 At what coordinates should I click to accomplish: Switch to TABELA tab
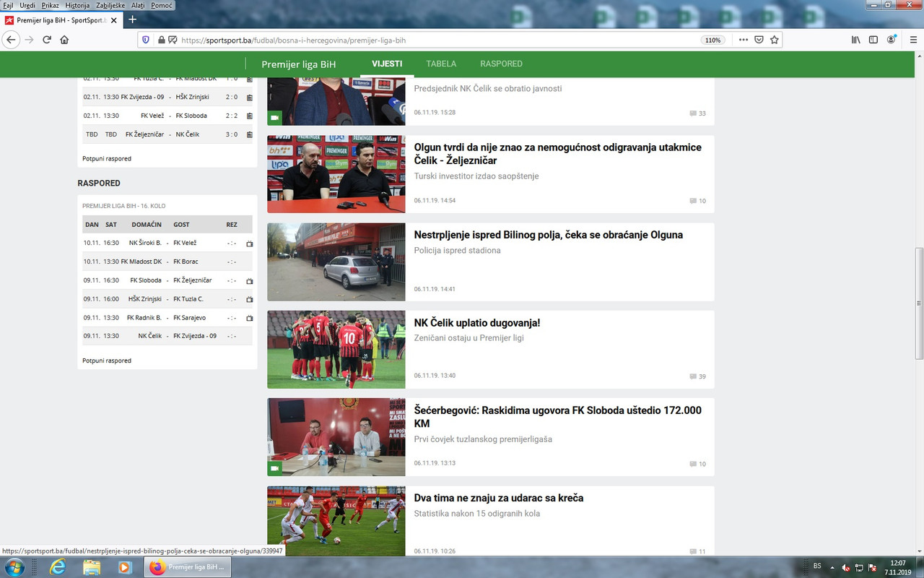441,64
